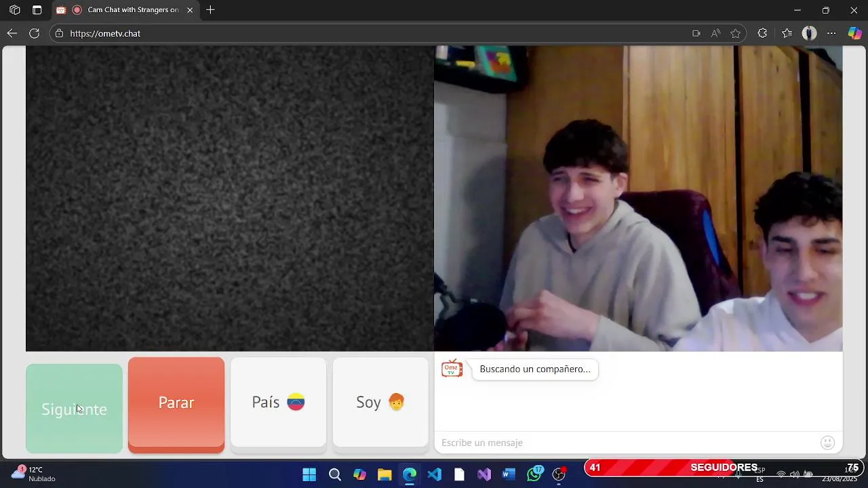Open the browser profile avatar
This screenshot has height=488, width=868.
click(x=809, y=33)
